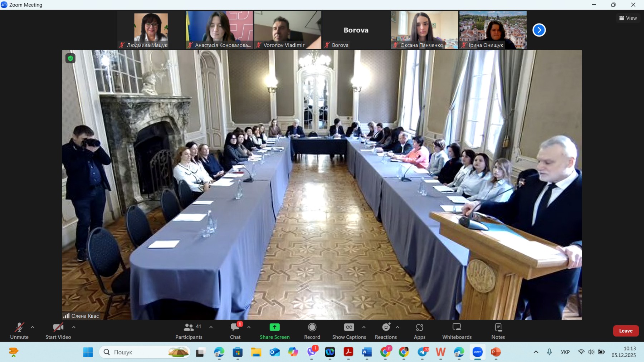Open Whiteboards

coord(457,331)
